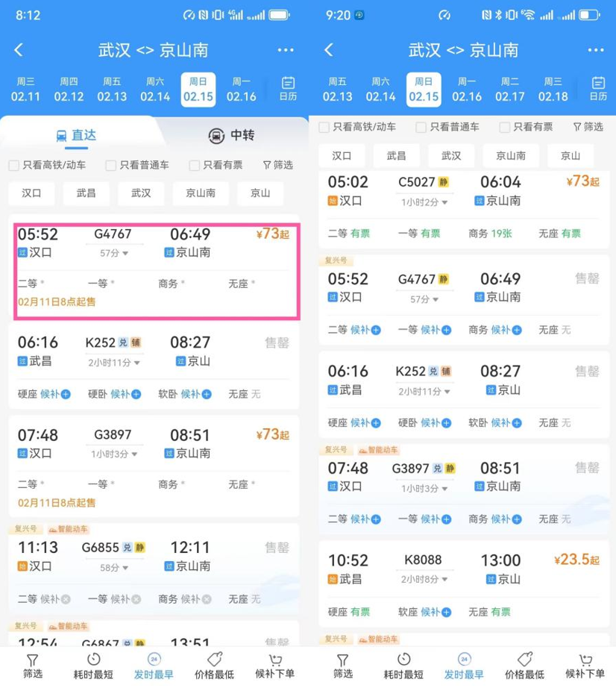
Task: Expand 57分 duration arrow for left G4767
Action: [125, 253]
